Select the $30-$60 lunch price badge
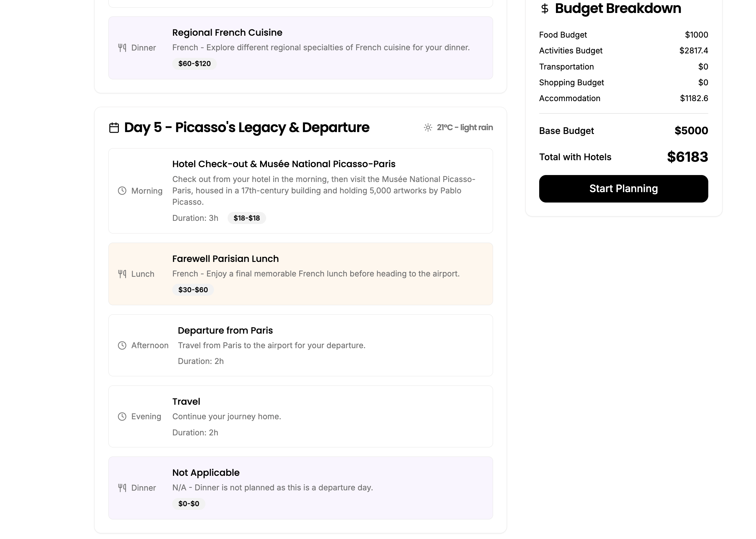This screenshot has height=539, width=756. pyautogui.click(x=193, y=290)
